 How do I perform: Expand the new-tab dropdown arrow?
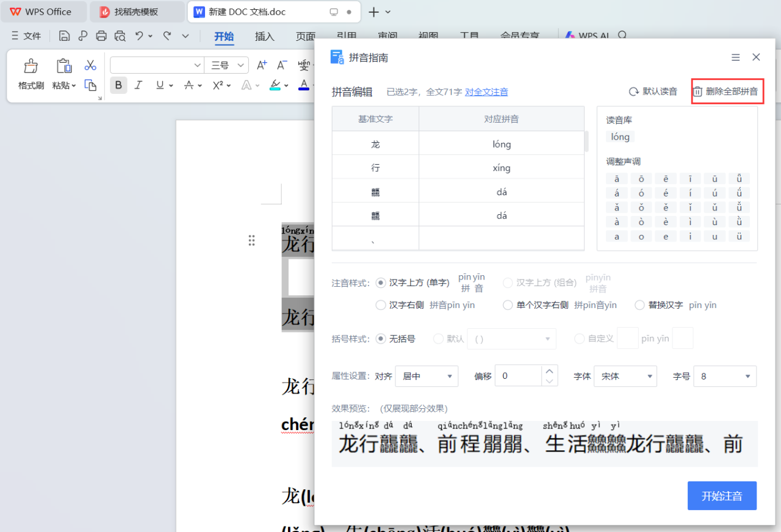(x=388, y=12)
